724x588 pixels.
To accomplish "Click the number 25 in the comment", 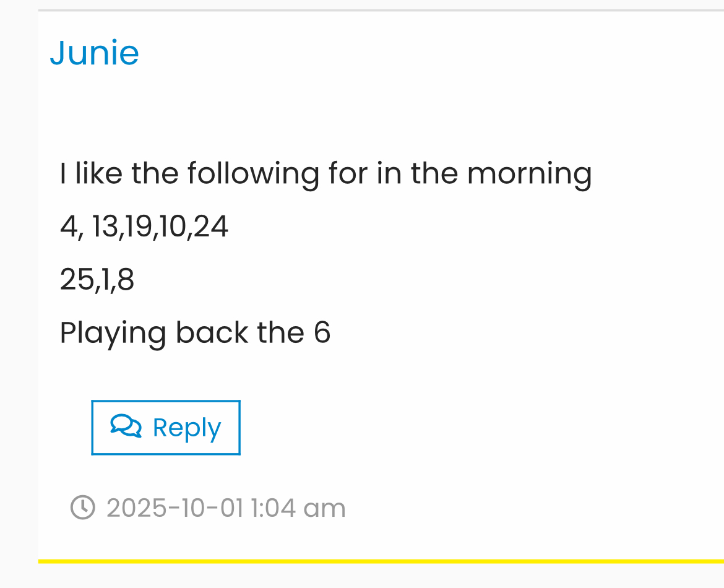I will [76, 280].
